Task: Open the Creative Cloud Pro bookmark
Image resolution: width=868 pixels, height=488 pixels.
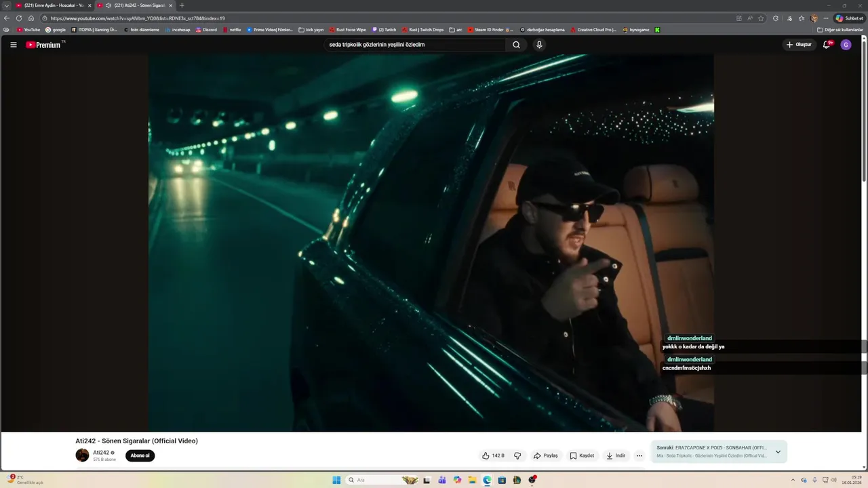Action: [593, 30]
